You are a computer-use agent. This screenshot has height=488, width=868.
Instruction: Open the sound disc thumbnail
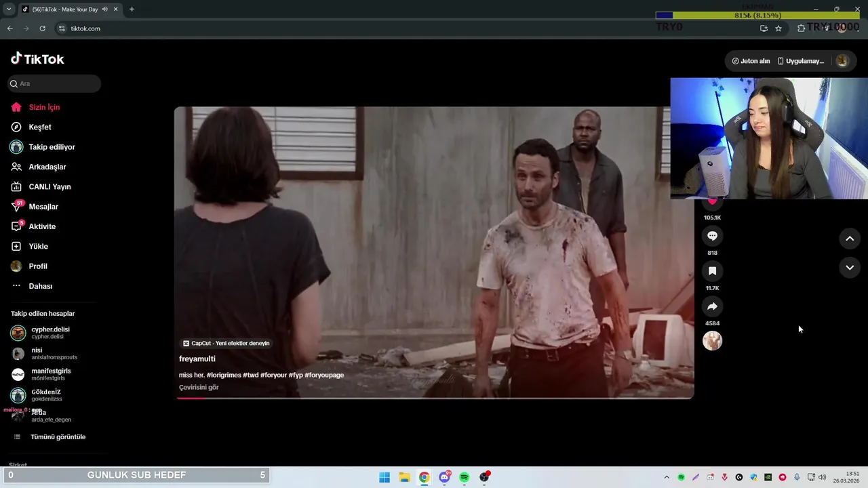point(712,341)
